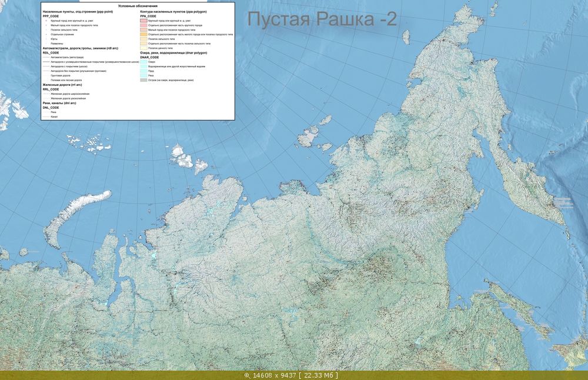
Task: Click the 'Развалины' legend entry
Action: (x=57, y=44)
